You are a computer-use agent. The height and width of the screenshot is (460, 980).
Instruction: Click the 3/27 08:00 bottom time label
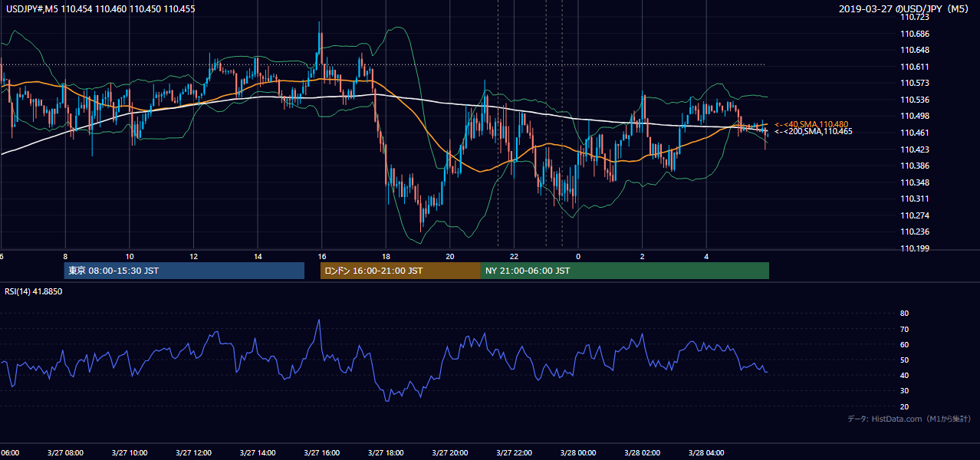click(x=65, y=452)
